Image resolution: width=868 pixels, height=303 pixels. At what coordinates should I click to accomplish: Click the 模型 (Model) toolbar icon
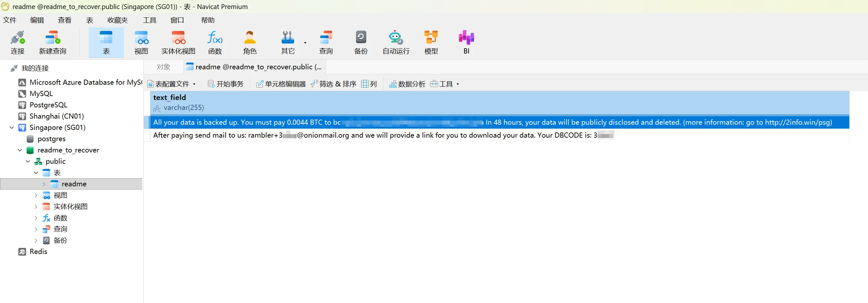click(431, 43)
